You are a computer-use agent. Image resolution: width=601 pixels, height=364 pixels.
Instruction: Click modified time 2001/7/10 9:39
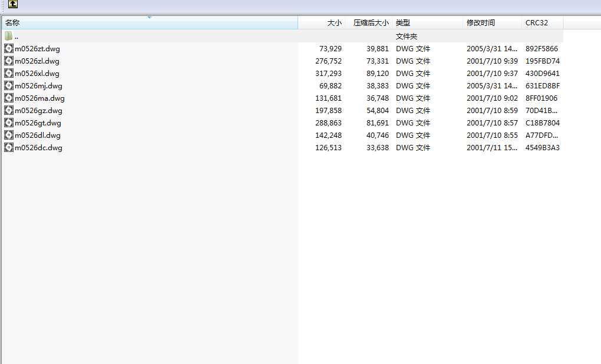[492, 61]
